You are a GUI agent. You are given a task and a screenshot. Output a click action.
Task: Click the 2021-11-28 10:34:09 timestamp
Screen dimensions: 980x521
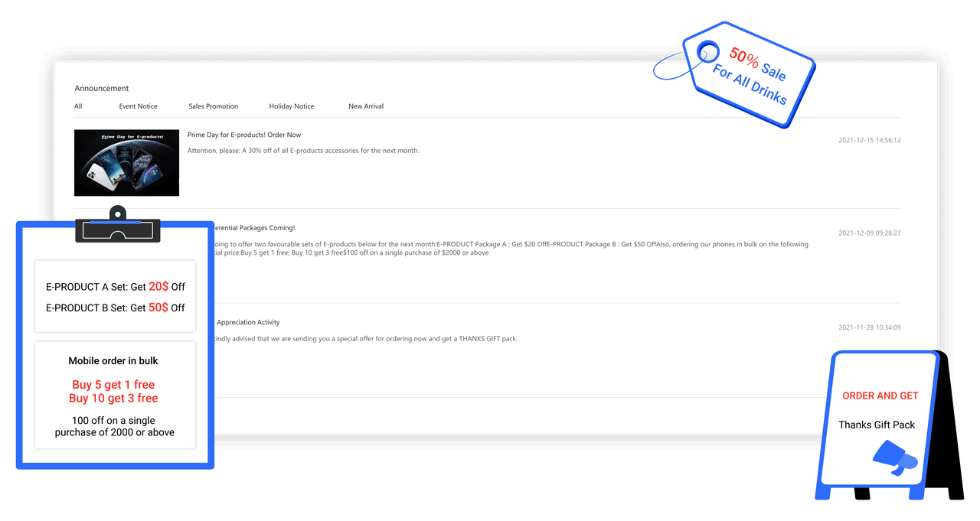click(x=869, y=327)
